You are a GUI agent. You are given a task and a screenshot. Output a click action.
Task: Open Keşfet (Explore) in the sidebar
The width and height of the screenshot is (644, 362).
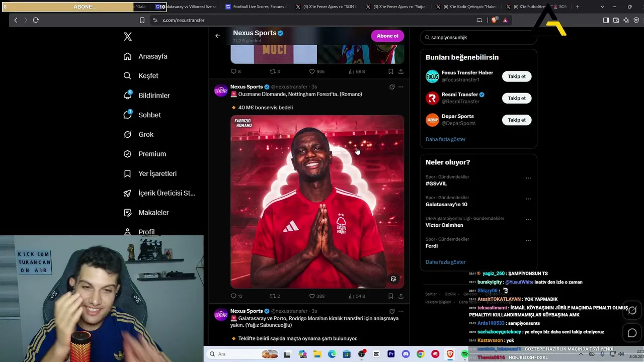pyautogui.click(x=141, y=76)
